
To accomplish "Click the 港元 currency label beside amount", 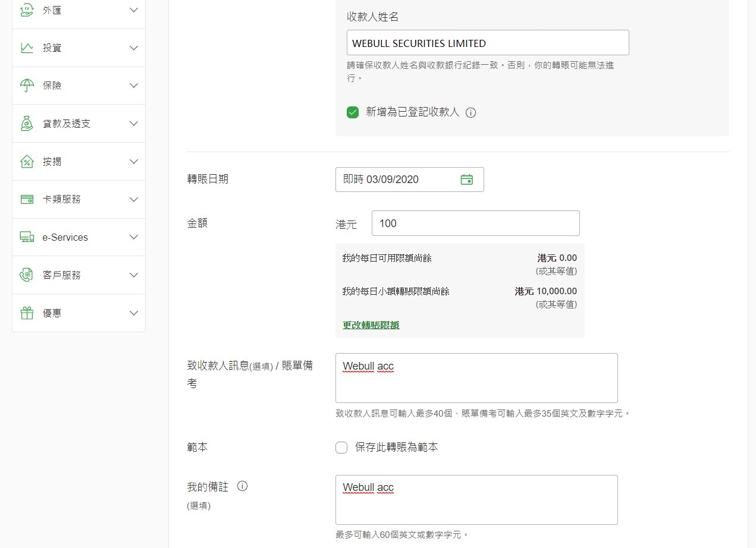I will (346, 225).
